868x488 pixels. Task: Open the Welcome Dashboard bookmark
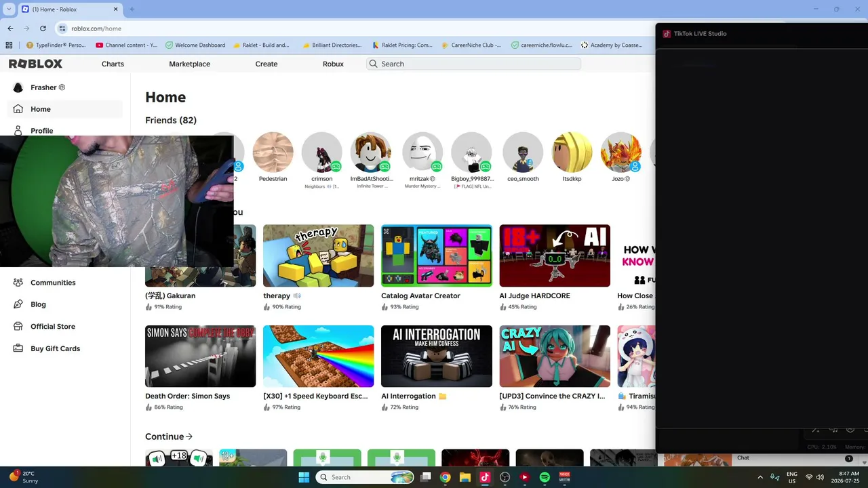(x=195, y=45)
